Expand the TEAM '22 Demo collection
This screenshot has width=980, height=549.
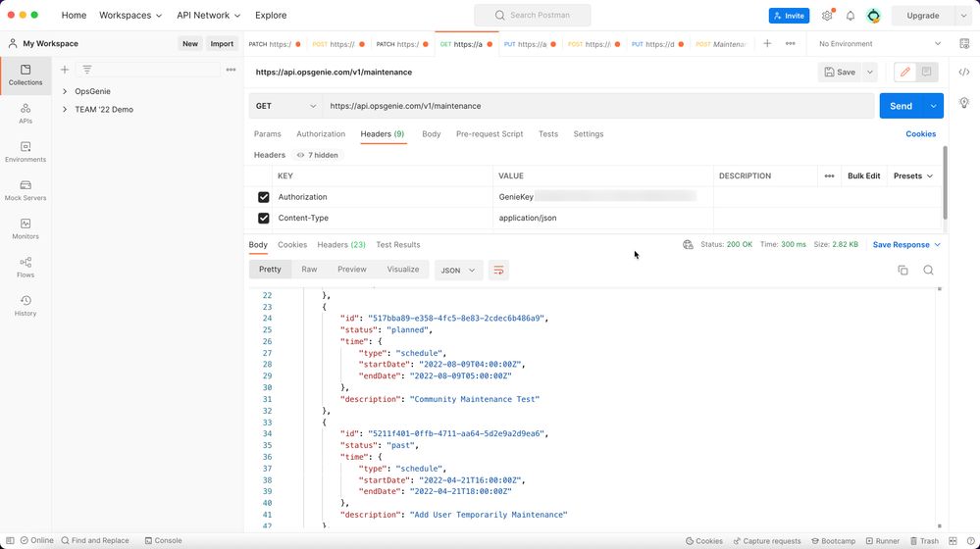point(65,109)
